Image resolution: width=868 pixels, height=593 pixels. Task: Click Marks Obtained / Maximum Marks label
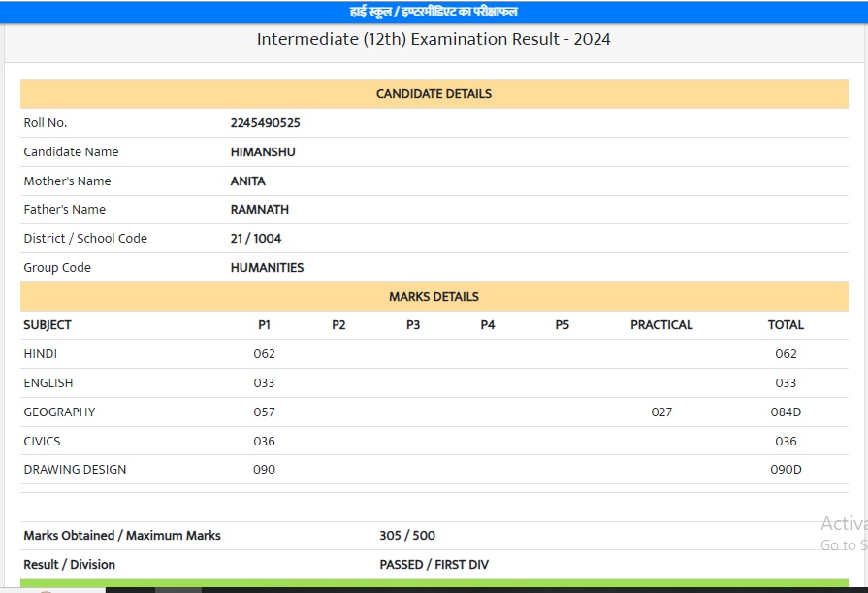point(122,536)
